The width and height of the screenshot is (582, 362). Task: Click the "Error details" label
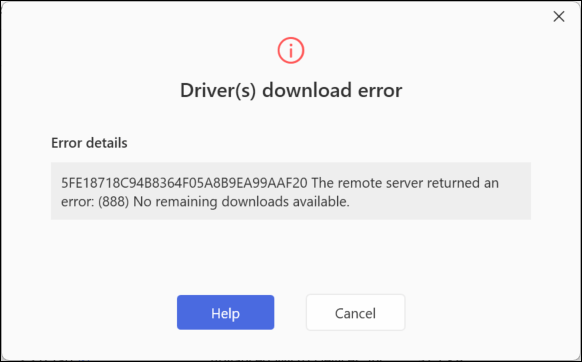click(x=89, y=143)
